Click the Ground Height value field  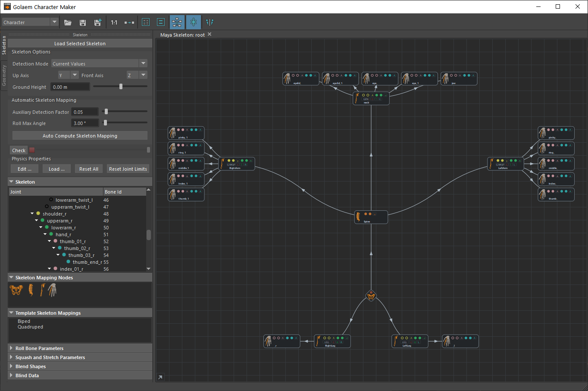click(x=70, y=87)
